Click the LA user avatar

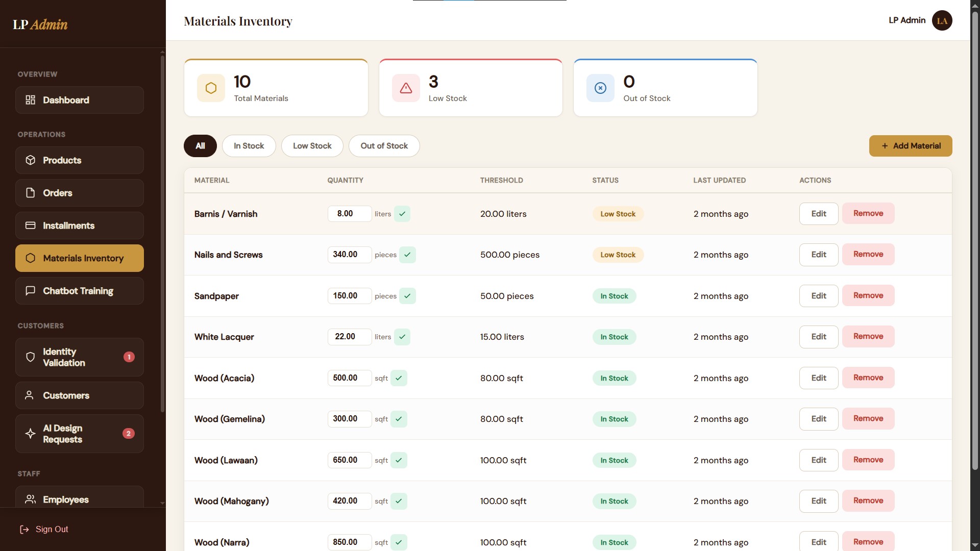pos(942,20)
